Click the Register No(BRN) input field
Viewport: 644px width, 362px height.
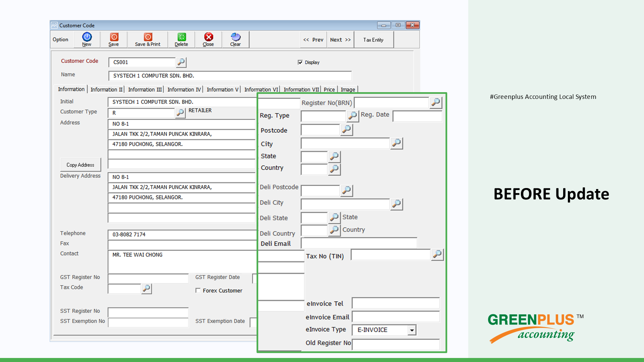[391, 103]
